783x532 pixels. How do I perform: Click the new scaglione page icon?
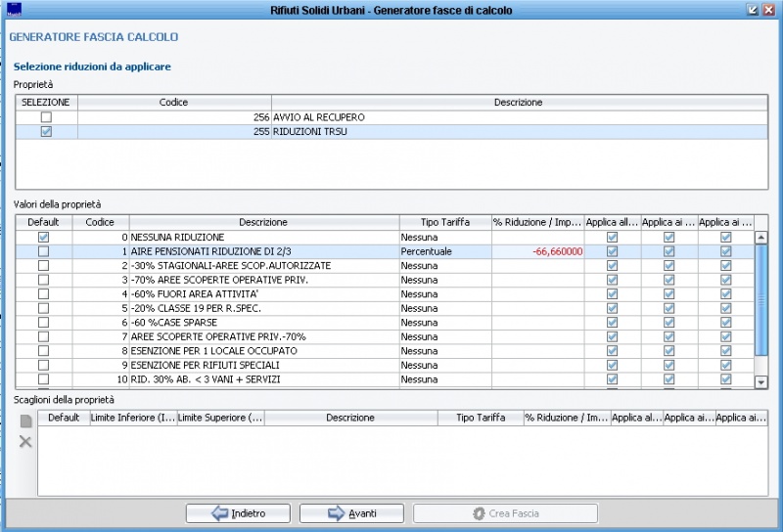click(x=26, y=421)
